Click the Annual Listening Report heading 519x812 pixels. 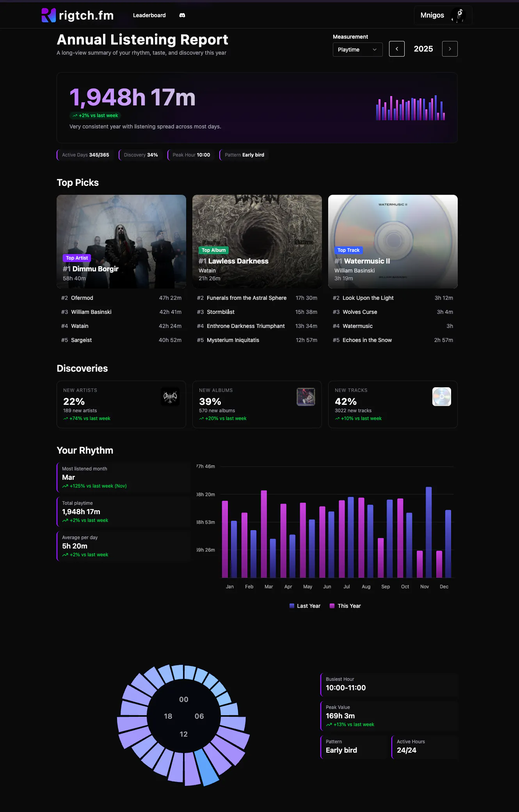coord(142,40)
